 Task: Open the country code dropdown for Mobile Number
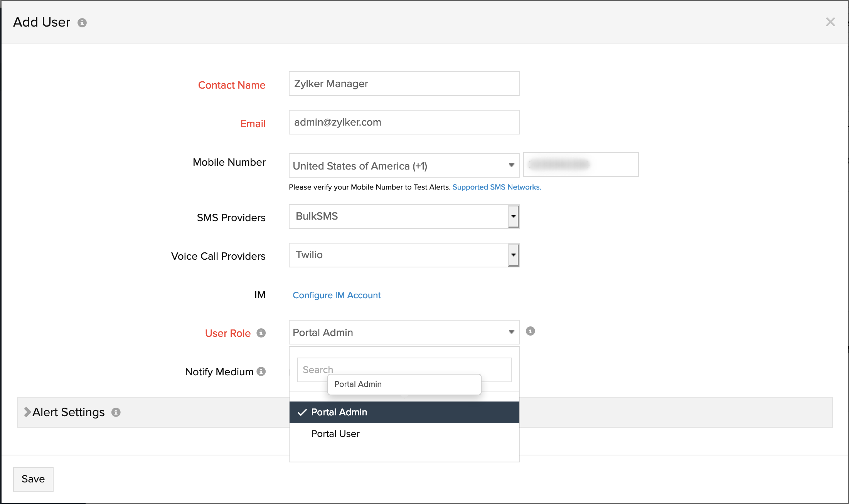coord(511,165)
